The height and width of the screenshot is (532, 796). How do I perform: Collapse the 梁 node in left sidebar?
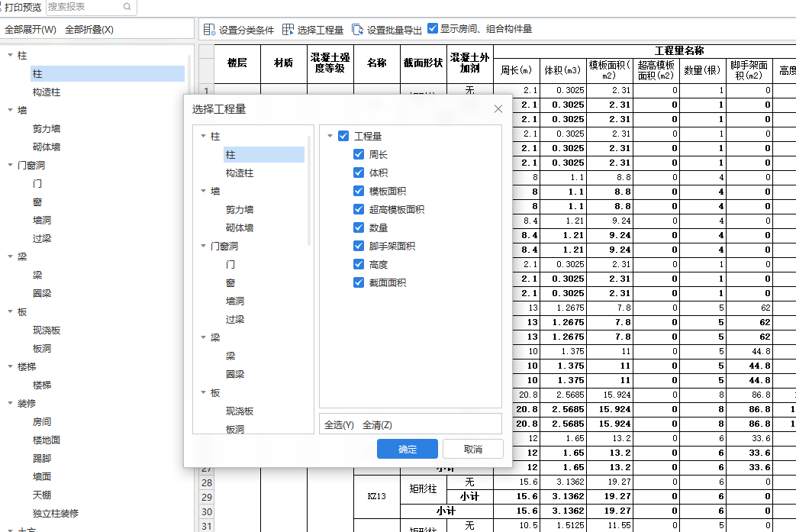pos(10,256)
